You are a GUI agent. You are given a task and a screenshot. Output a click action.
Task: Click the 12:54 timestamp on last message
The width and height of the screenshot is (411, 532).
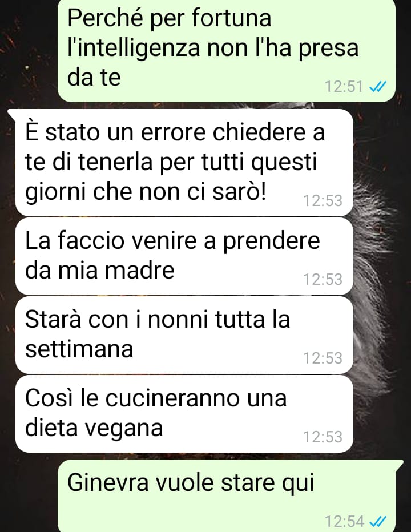[x=344, y=521]
